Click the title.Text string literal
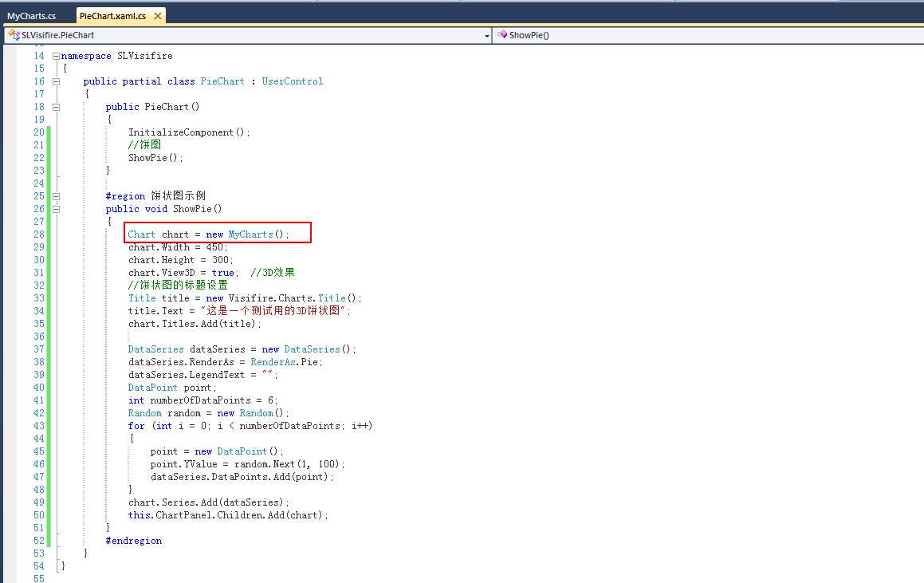The height and width of the screenshot is (583, 924). coord(275,311)
